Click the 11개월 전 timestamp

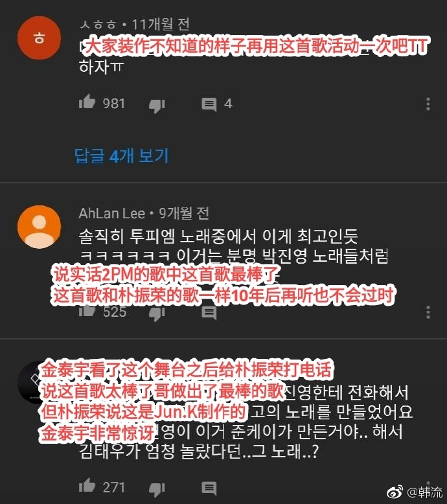click(161, 24)
